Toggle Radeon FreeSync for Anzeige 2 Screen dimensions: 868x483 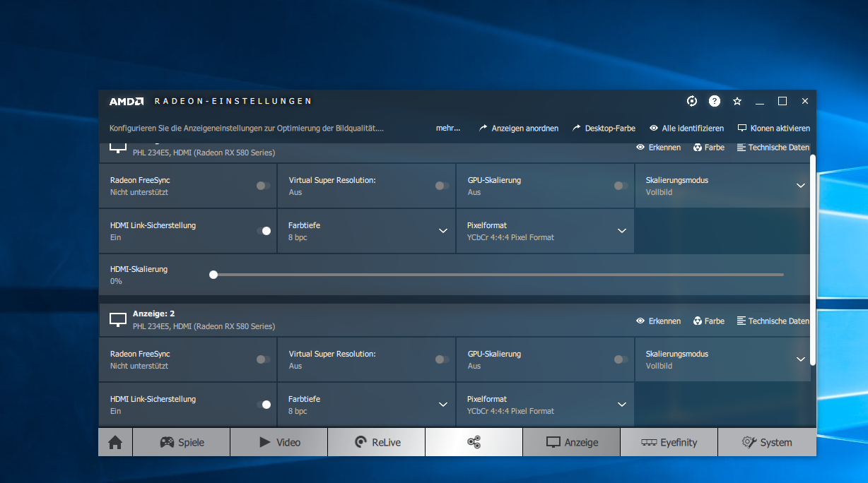[264, 359]
